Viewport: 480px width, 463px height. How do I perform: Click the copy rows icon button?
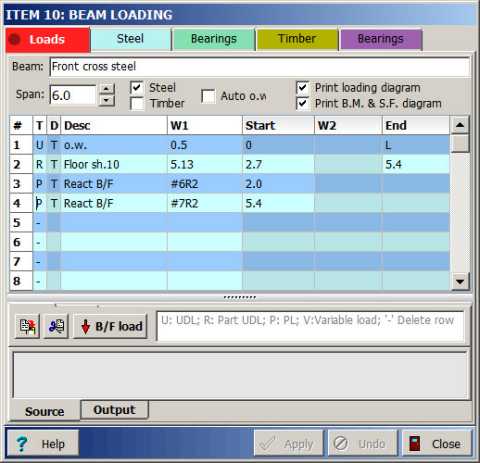tap(28, 326)
